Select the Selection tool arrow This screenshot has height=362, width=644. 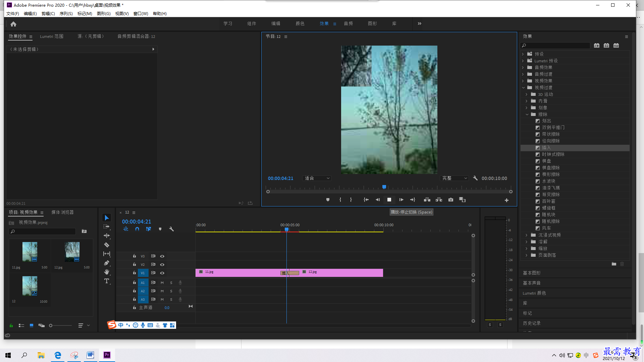pos(107,218)
